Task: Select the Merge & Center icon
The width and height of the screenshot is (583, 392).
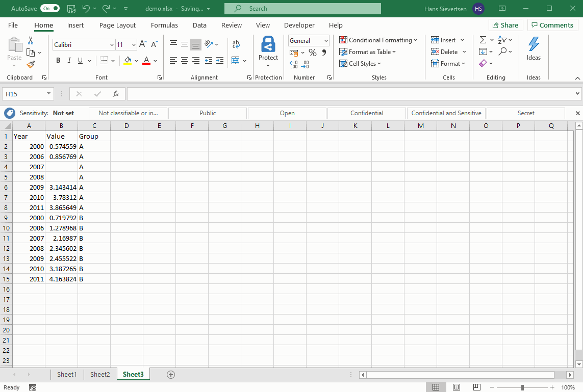Action: click(x=236, y=60)
